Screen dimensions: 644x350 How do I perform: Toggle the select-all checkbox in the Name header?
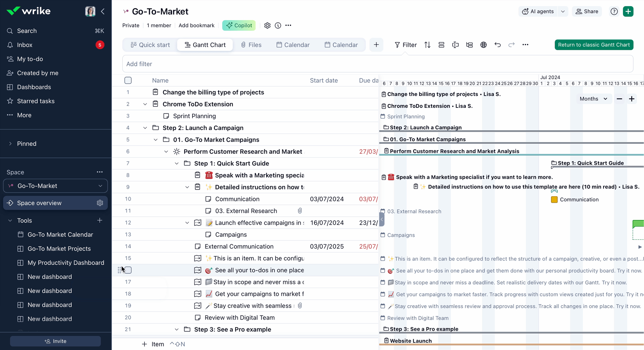tap(128, 80)
